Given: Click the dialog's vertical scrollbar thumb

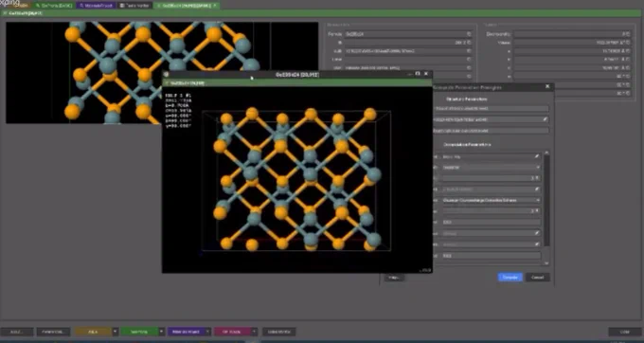Looking at the screenshot, I should point(546,201).
